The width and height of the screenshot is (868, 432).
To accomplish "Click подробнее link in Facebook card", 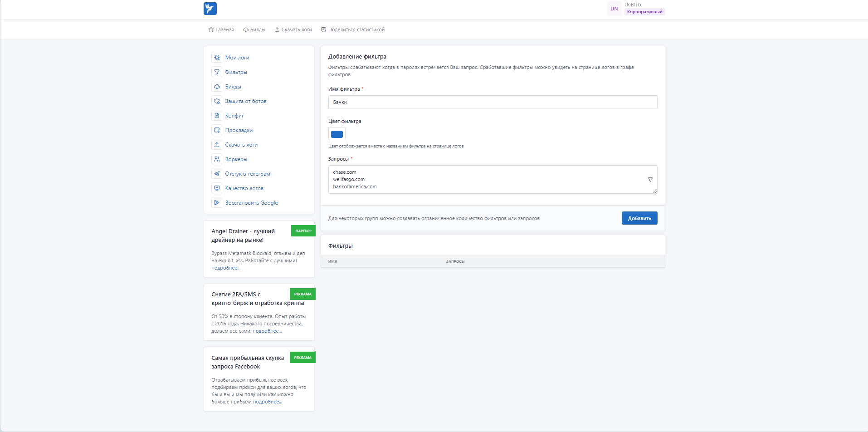I will 268,402.
